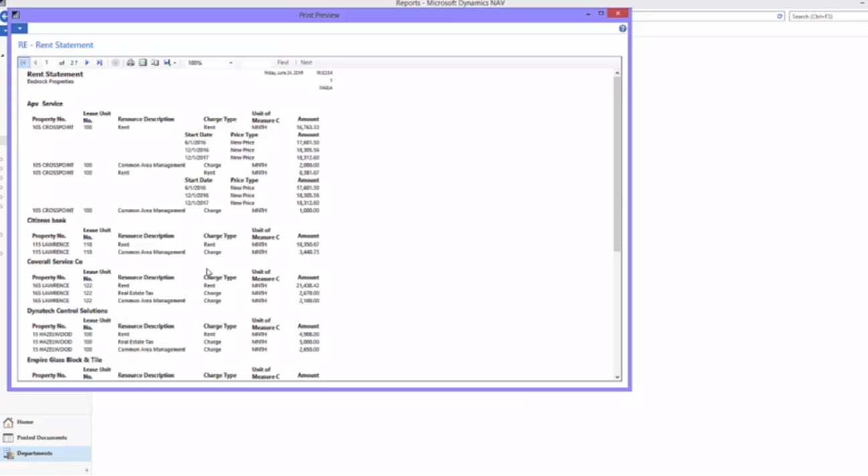Open the blue application menu dropdown

(x=19, y=29)
